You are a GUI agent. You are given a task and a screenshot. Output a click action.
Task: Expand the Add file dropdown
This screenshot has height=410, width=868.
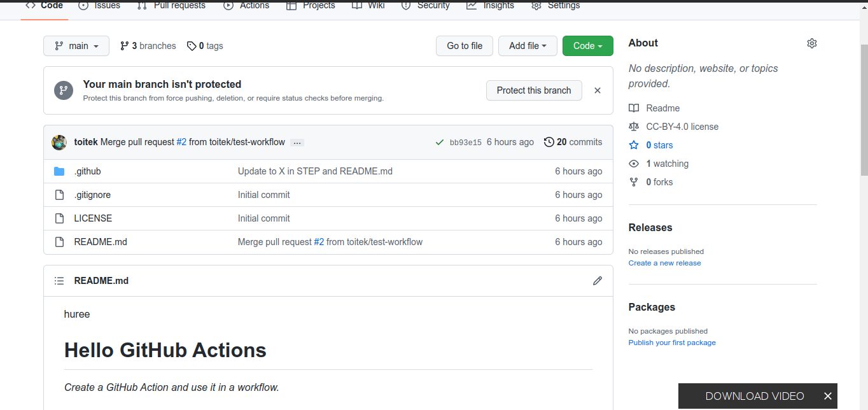pyautogui.click(x=528, y=46)
